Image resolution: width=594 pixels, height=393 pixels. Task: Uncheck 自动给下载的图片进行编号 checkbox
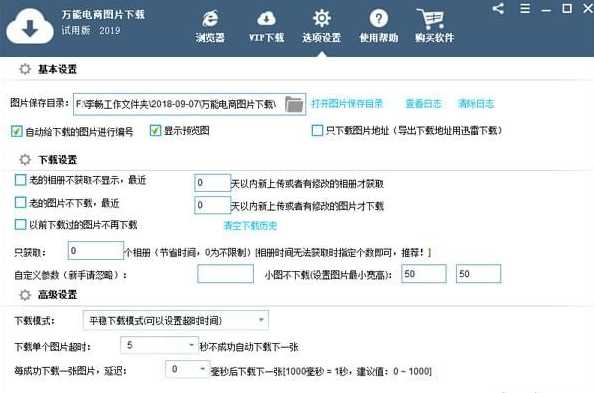click(x=17, y=132)
